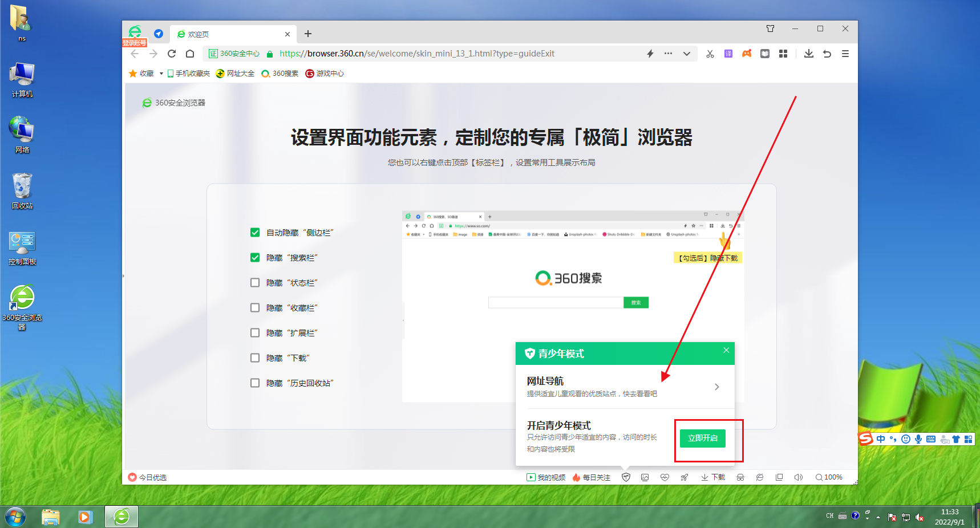Uncheck 自动隐藏“侧边栏” checkbox
This screenshot has width=980, height=528.
click(x=255, y=232)
